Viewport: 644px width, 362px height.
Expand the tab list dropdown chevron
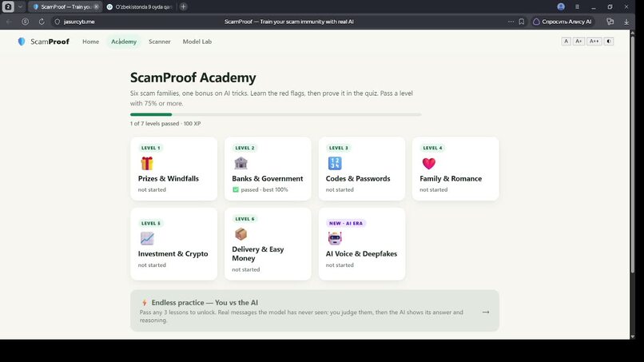tap(20, 6)
